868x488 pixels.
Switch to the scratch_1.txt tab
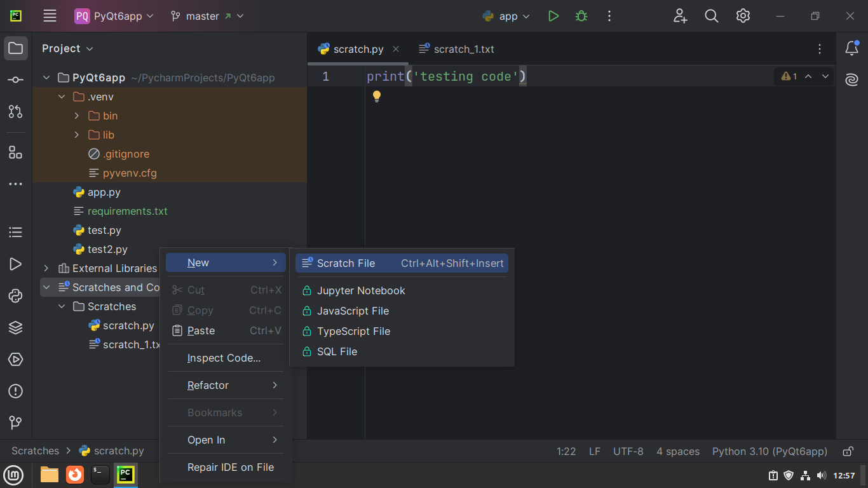pos(456,49)
